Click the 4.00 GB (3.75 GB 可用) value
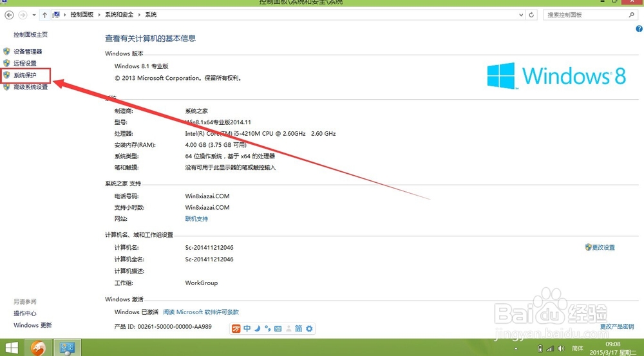This screenshot has width=644, height=356. click(216, 145)
